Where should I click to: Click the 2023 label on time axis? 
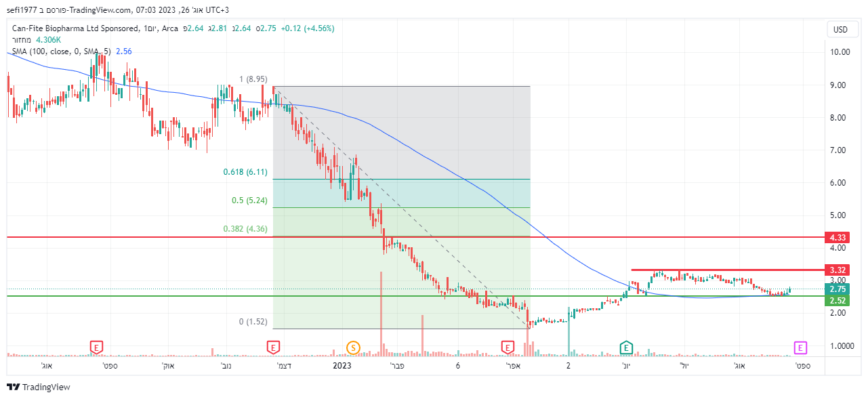coord(342,366)
